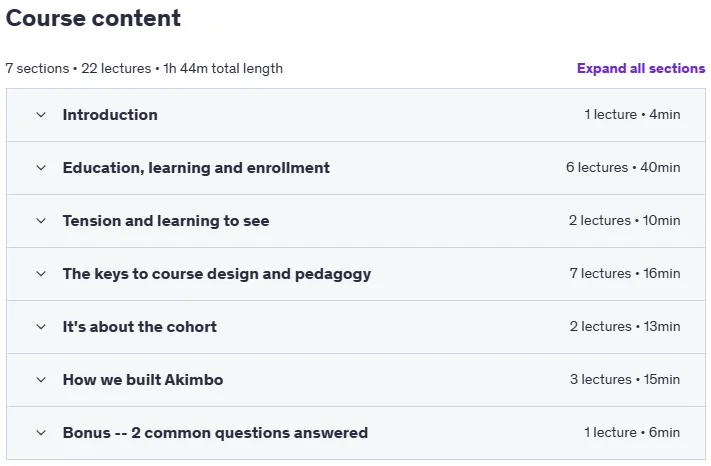Open chevron for The keys to course design
The image size is (711, 466).
click(41, 274)
